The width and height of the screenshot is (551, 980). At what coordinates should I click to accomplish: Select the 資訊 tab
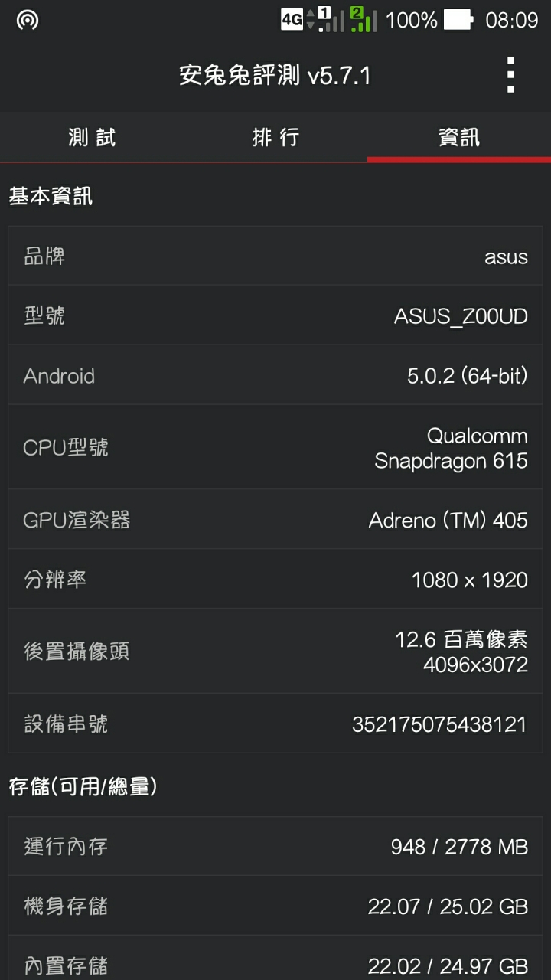coord(459,138)
